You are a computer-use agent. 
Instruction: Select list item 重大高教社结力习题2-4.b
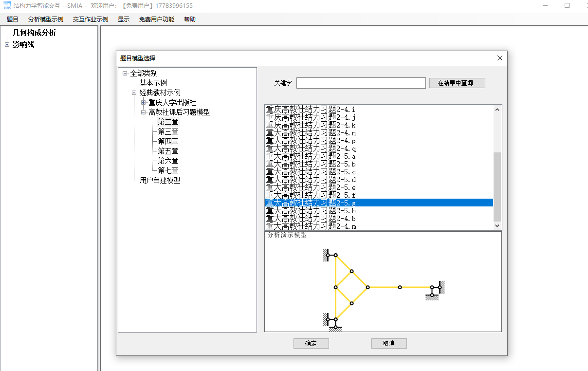(379, 219)
